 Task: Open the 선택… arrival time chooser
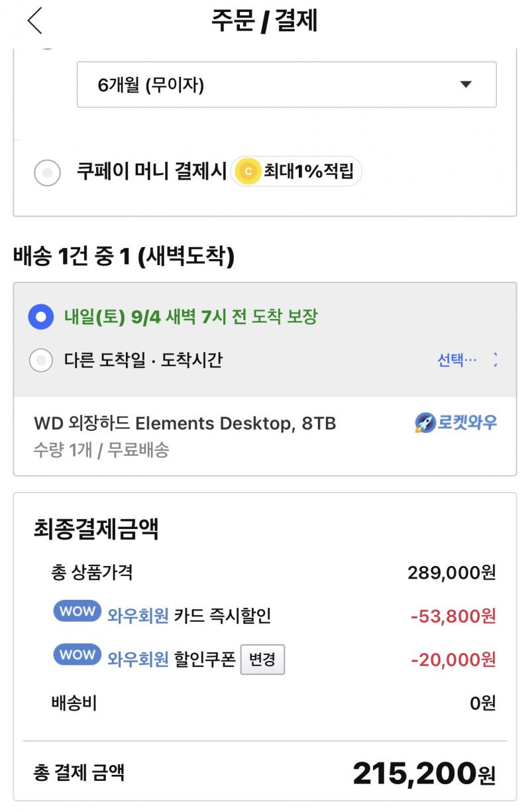click(466, 361)
